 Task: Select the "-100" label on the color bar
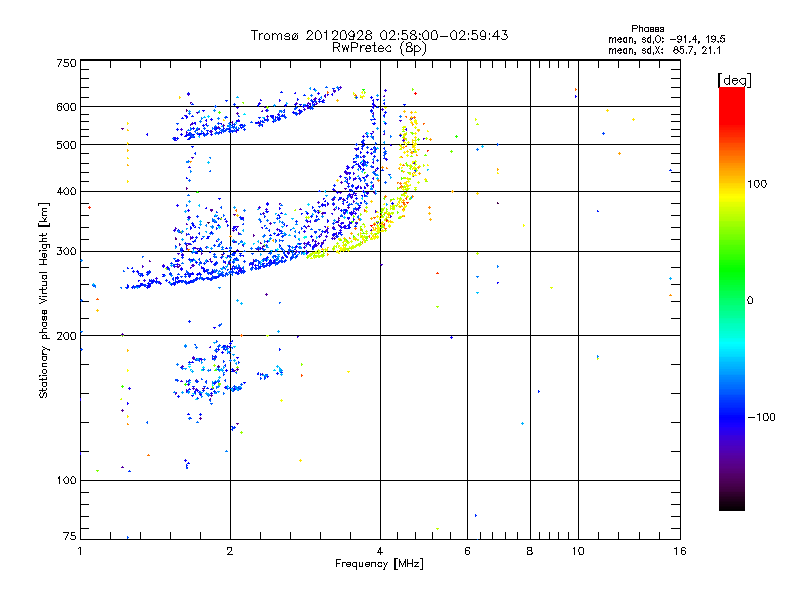tap(761, 417)
